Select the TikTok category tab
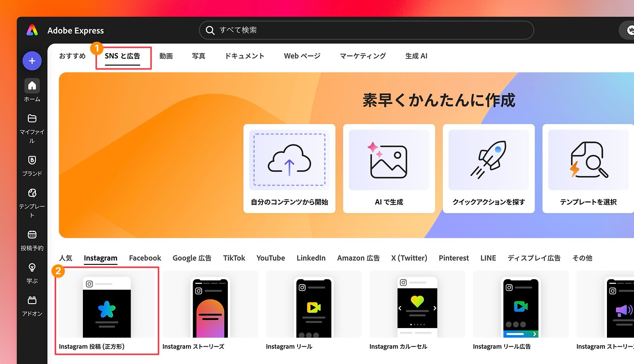 (234, 258)
